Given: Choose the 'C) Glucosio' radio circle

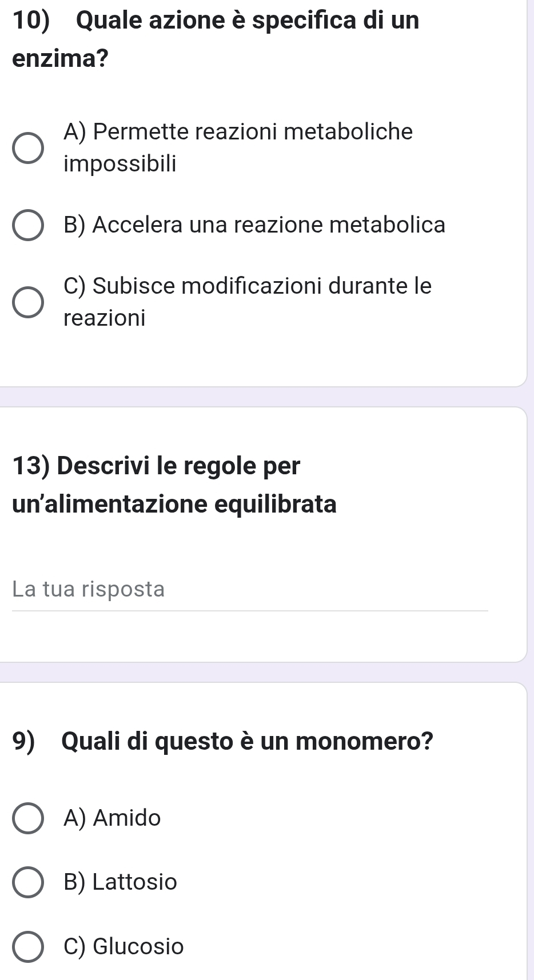Looking at the screenshot, I should [27, 947].
